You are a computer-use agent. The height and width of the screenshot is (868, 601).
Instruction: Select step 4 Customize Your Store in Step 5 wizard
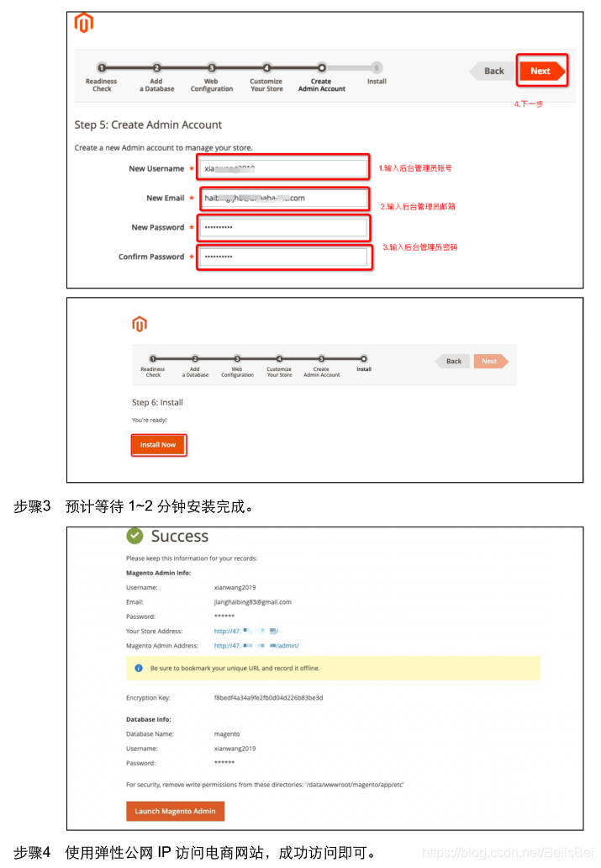click(266, 77)
